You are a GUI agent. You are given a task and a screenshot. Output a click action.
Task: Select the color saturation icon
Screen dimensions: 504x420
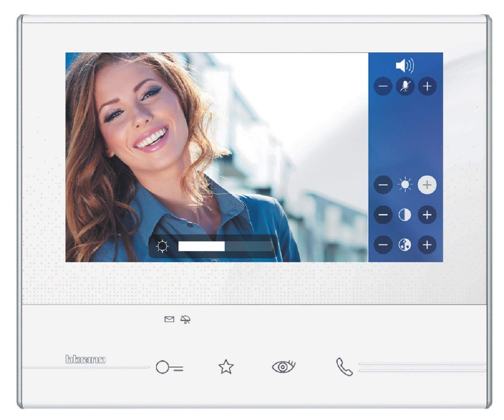pyautogui.click(x=405, y=244)
